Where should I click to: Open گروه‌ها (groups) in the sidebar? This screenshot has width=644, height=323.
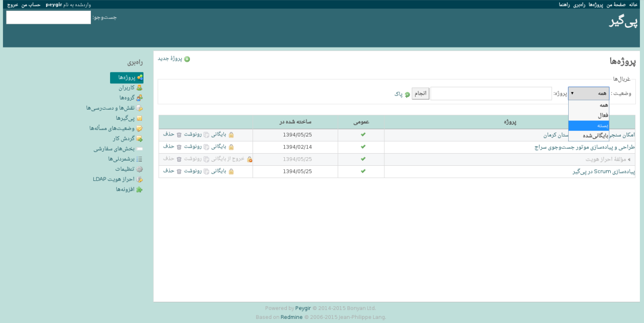(x=131, y=98)
